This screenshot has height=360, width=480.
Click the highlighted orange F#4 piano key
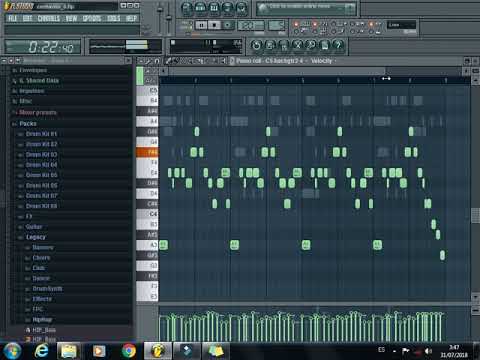click(147, 152)
